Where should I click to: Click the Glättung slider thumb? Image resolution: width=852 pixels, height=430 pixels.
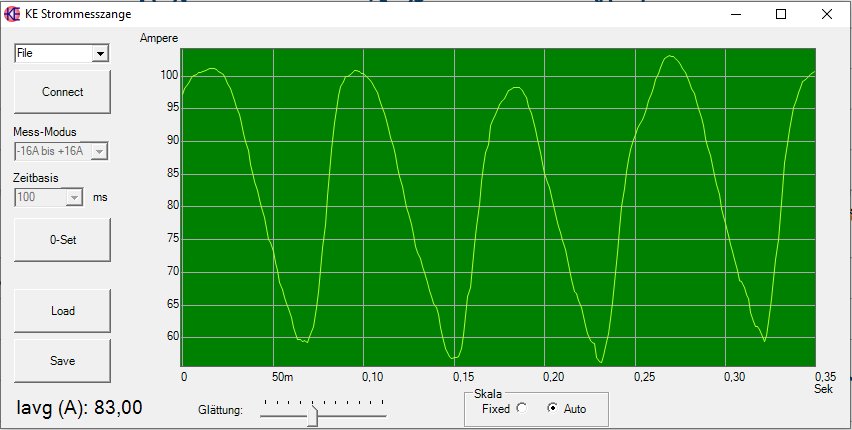click(312, 416)
